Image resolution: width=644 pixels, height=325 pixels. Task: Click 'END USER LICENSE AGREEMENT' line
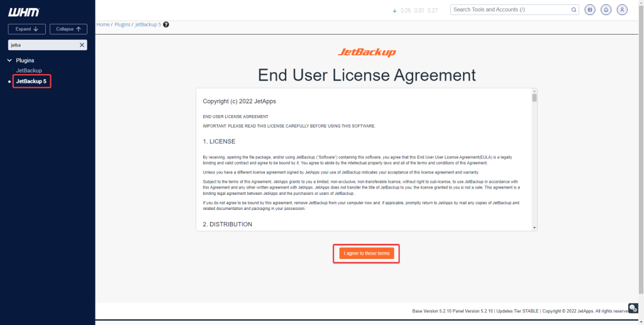click(x=236, y=117)
